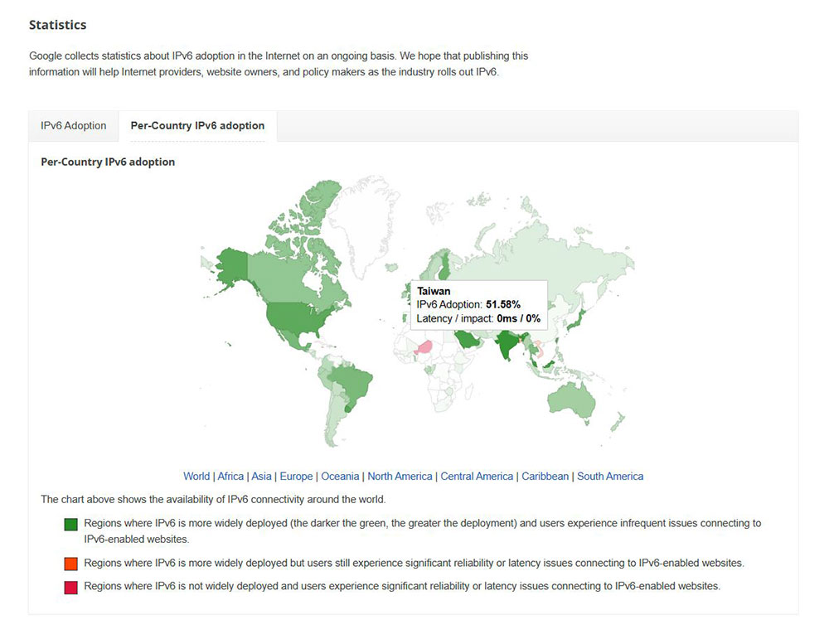Go to the South America region link

tap(610, 476)
